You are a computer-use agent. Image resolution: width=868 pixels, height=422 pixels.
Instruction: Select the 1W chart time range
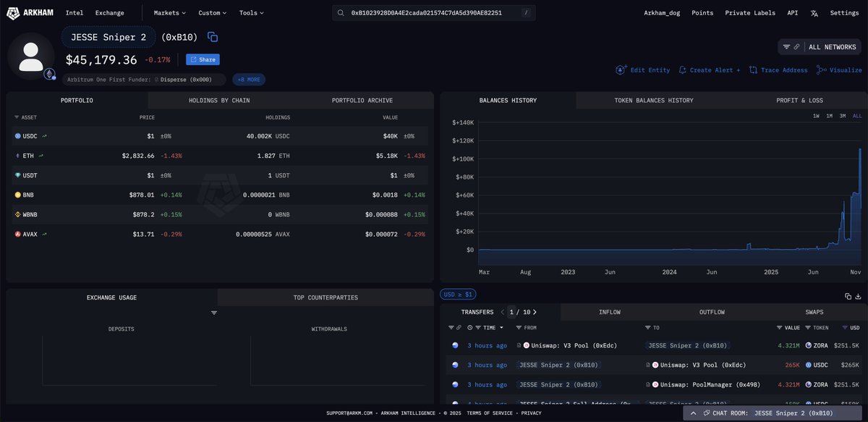pos(816,116)
